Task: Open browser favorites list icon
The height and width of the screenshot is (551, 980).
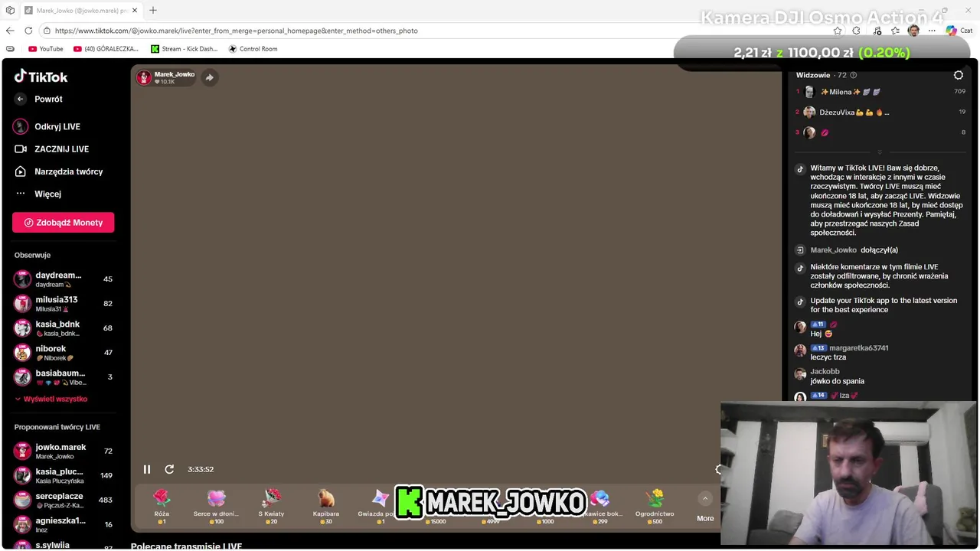Action: [895, 31]
